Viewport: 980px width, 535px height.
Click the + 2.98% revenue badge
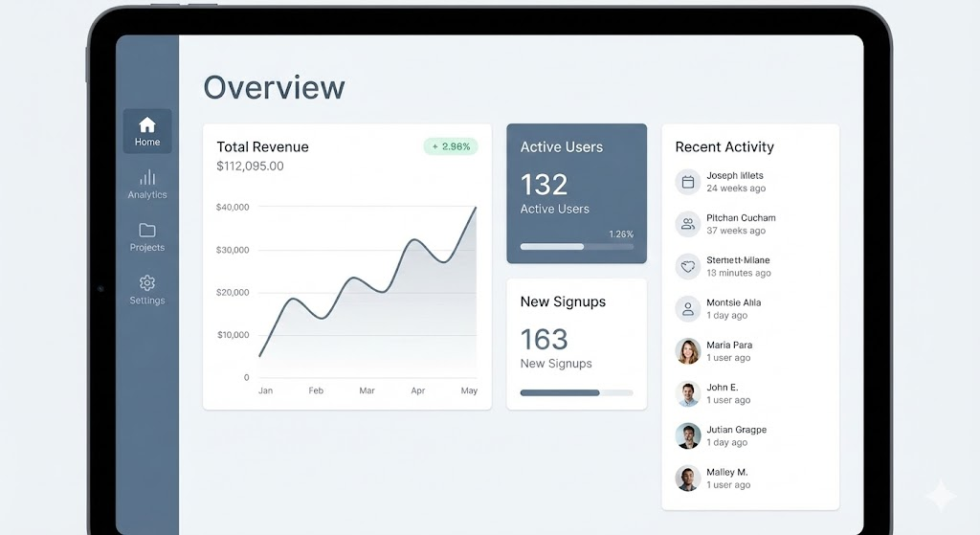[451, 146]
